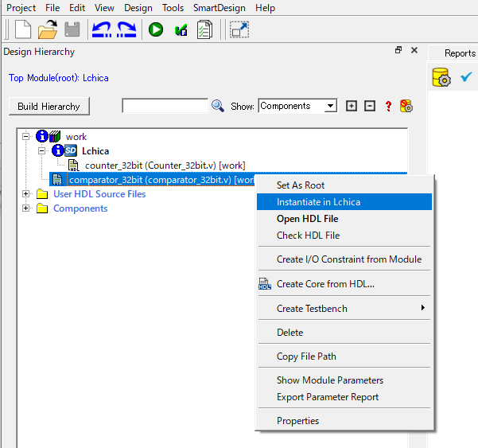Screen dimensions: 478x448
Task: Click the New Project toolbar icon
Action: coord(23,30)
